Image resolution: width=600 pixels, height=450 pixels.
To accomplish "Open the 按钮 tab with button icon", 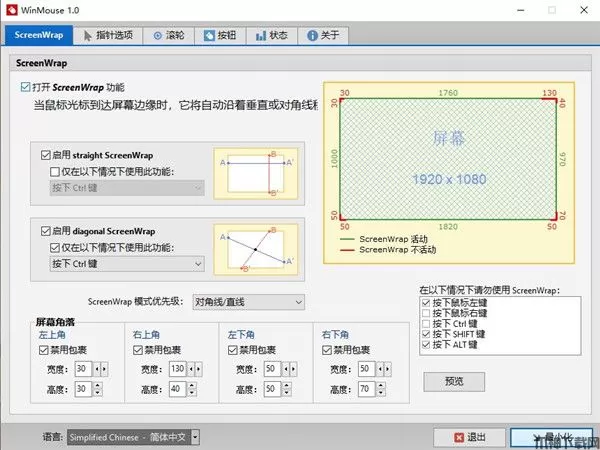I will (220, 36).
